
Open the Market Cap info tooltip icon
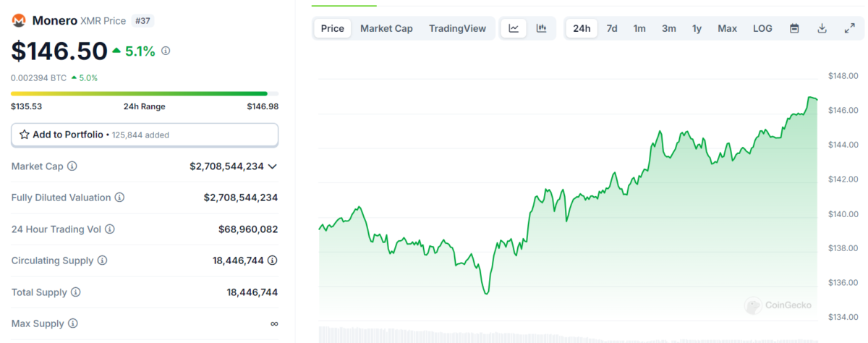click(x=72, y=166)
